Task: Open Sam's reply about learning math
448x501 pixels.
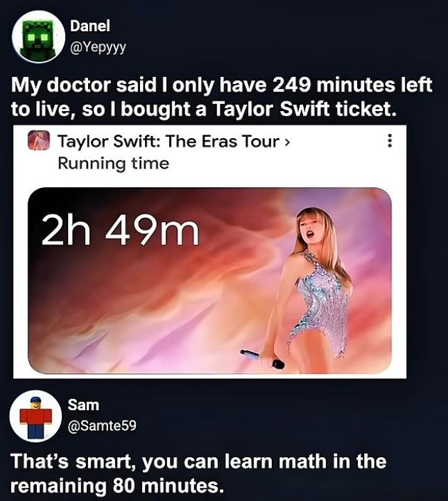Action: (198, 473)
